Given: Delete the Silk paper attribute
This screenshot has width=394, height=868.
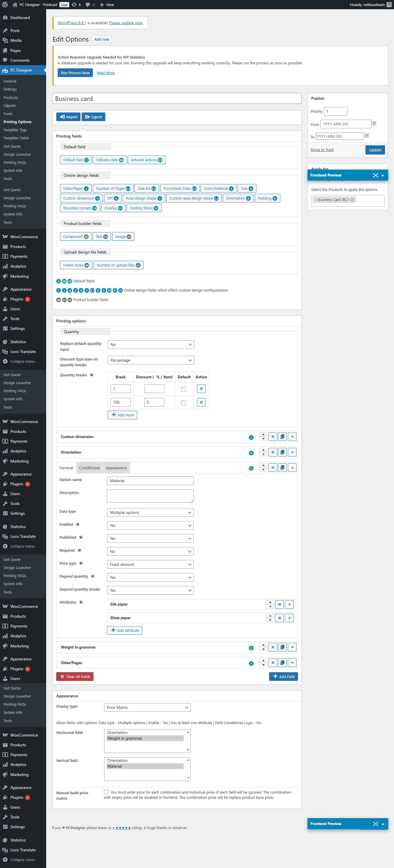Looking at the screenshot, I should (x=279, y=604).
